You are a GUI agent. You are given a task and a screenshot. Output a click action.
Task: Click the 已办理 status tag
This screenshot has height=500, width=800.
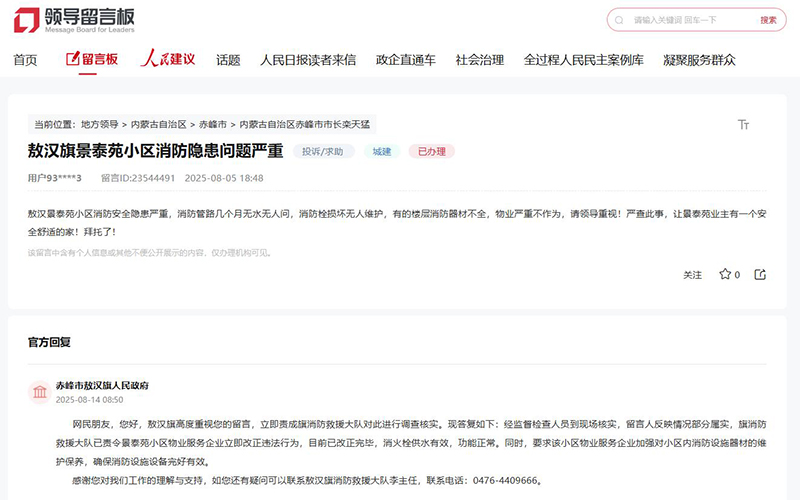(x=431, y=152)
